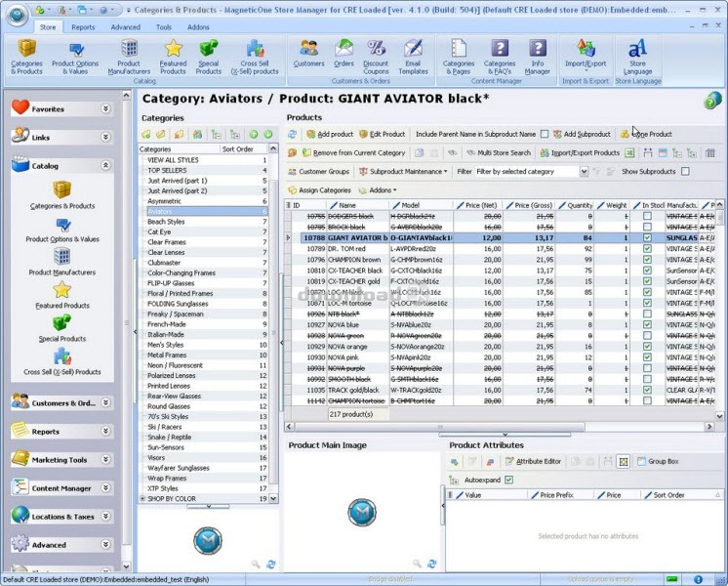
Task: Click Product Manufacturers icon in sidebar
Action: point(61,261)
